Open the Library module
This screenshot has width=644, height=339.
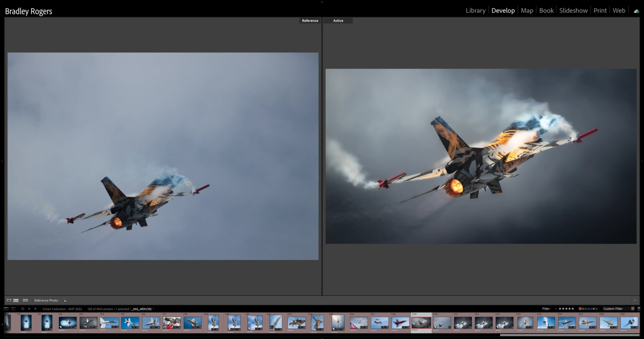[x=475, y=11]
